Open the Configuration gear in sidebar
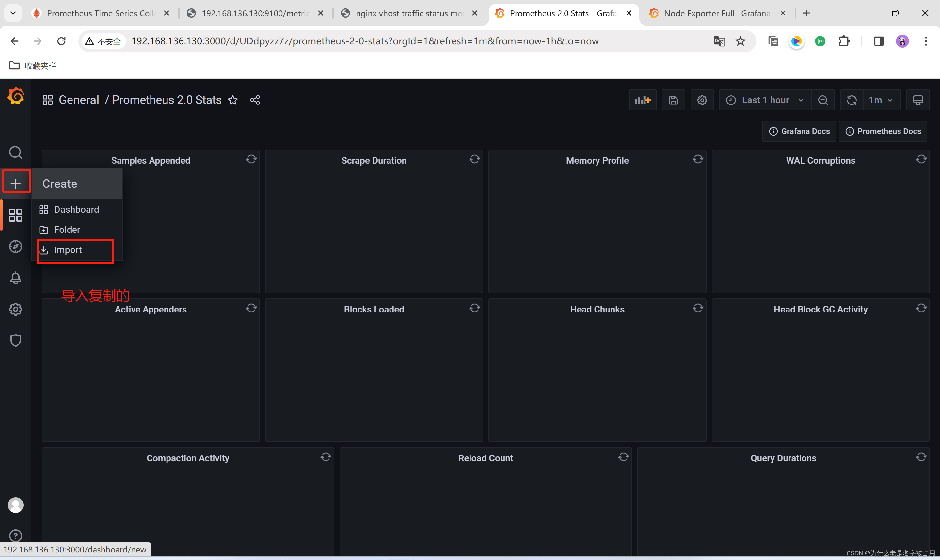Screen dimensions: 940x560 tap(15, 310)
